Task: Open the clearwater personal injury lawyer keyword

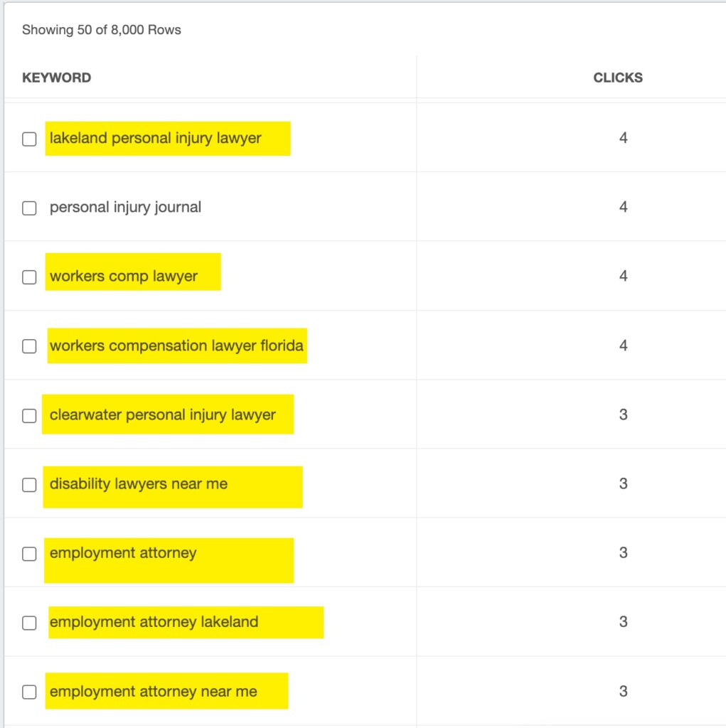Action: click(x=163, y=415)
